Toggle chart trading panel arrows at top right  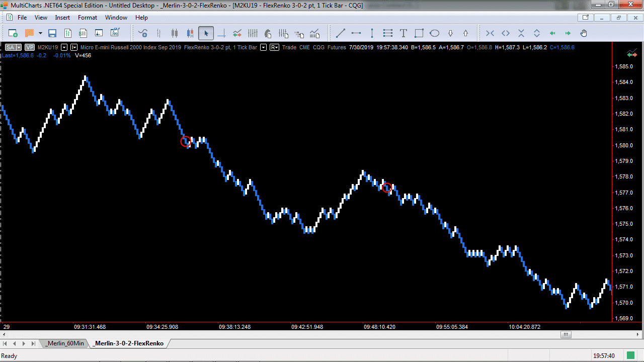632,53
